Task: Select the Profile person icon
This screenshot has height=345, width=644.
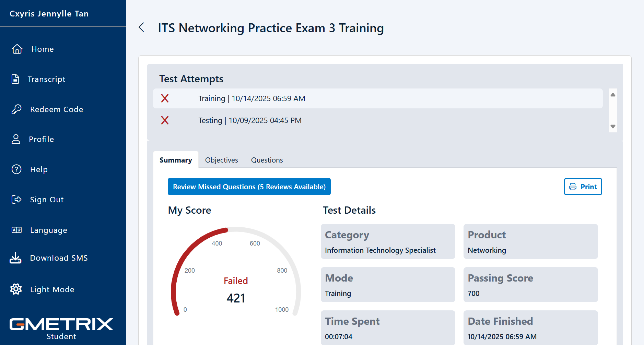Action: click(x=16, y=139)
